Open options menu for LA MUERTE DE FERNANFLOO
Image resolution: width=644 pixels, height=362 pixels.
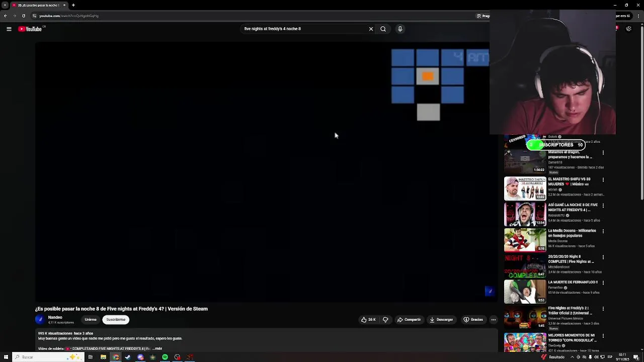[603, 283]
